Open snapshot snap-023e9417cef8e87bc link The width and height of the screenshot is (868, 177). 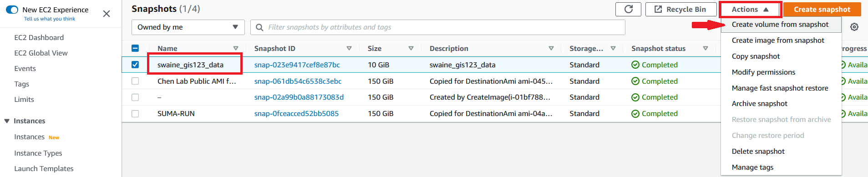[297, 65]
